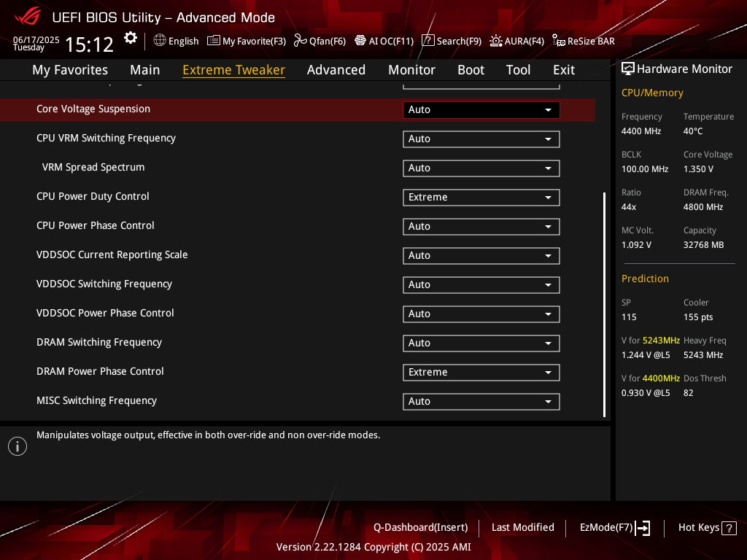747x560 pixels.
Task: Click the AI OC chip icon
Action: point(360,41)
